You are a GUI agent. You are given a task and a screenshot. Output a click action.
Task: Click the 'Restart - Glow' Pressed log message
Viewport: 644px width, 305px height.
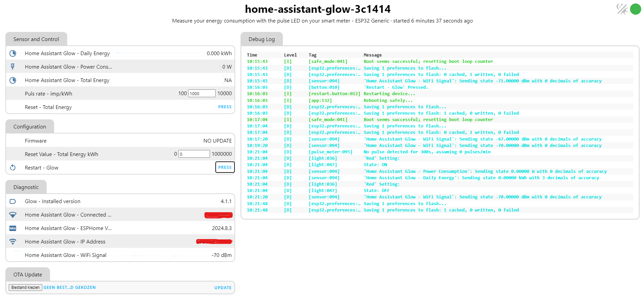pos(396,87)
